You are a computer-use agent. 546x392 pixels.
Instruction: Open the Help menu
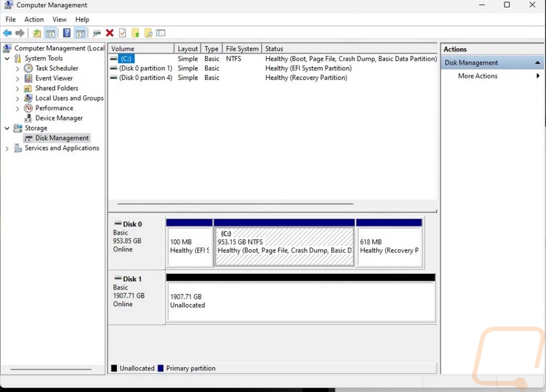82,20
